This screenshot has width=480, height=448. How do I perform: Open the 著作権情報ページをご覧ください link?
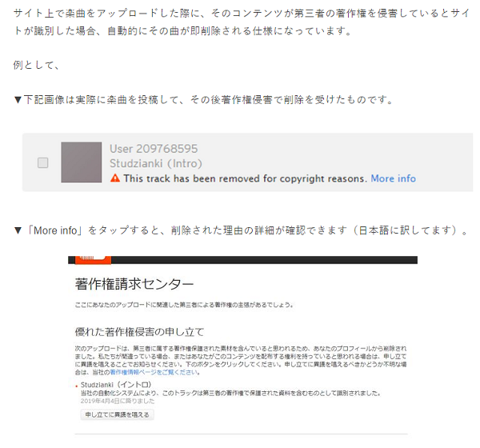tap(155, 372)
